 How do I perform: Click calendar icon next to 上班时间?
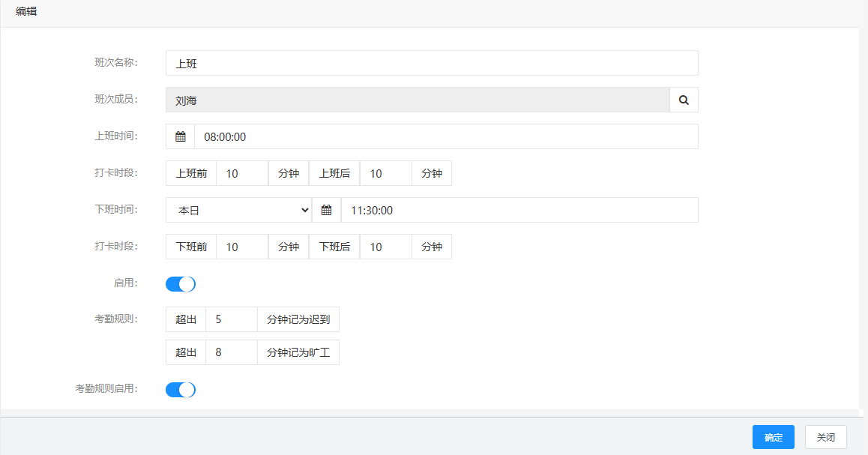180,136
